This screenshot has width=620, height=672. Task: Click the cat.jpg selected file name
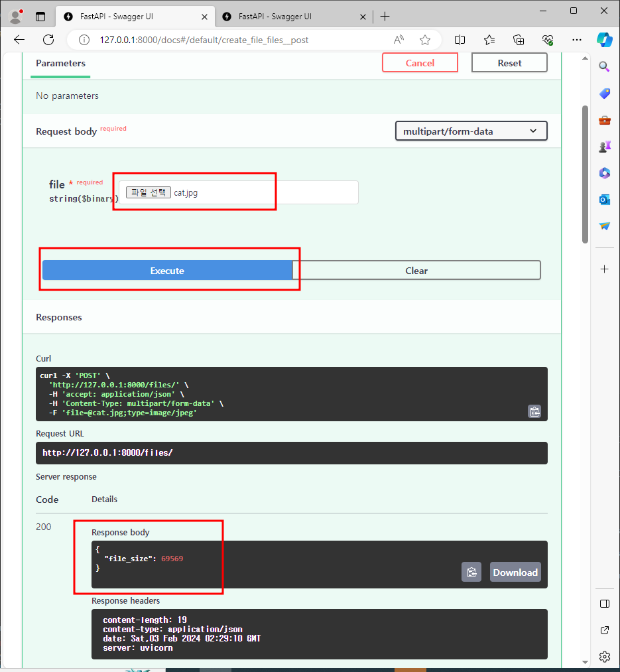(186, 193)
